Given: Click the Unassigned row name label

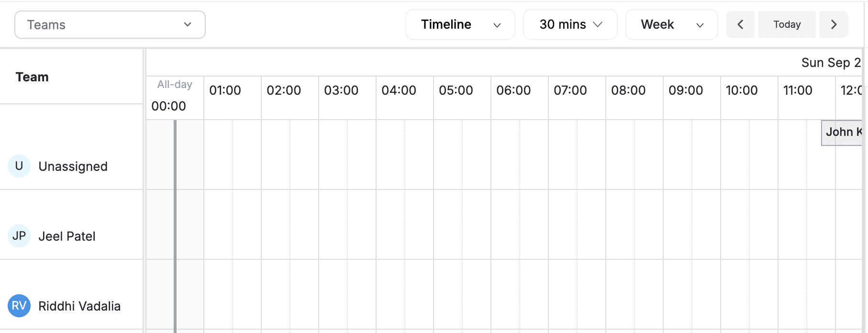Looking at the screenshot, I should (73, 166).
